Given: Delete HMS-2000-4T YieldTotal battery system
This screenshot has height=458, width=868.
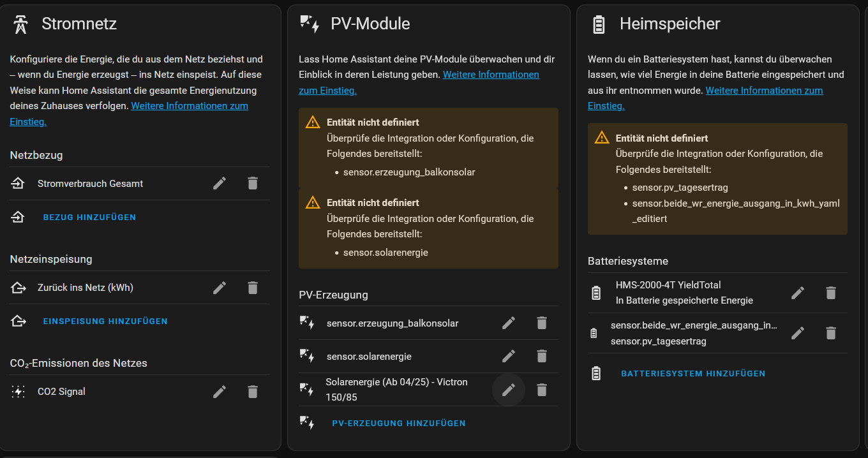Looking at the screenshot, I should point(831,293).
